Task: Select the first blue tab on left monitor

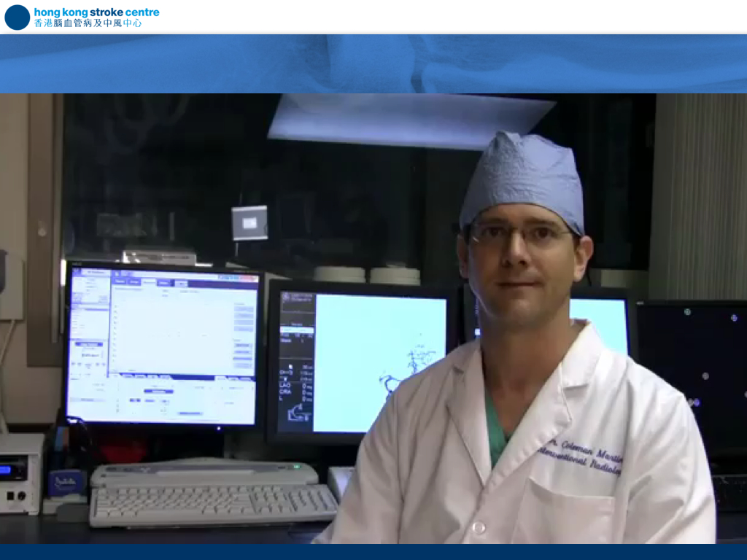Action: pyautogui.click(x=119, y=282)
